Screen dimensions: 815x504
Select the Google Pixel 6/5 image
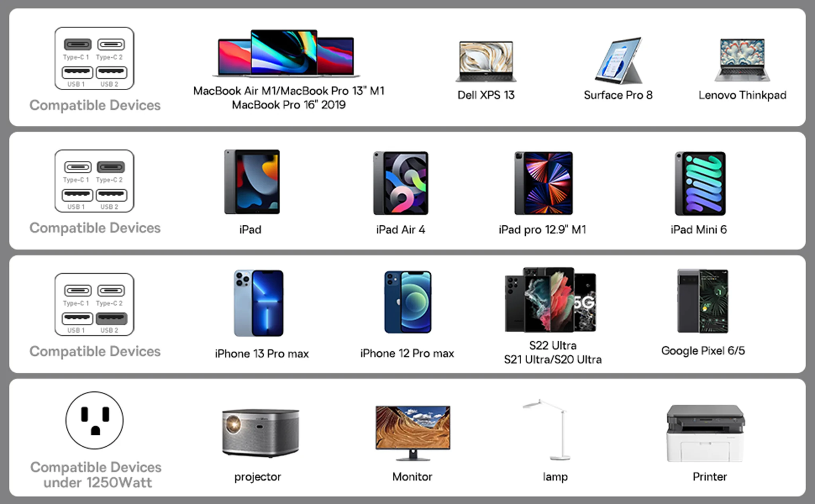pyautogui.click(x=703, y=301)
